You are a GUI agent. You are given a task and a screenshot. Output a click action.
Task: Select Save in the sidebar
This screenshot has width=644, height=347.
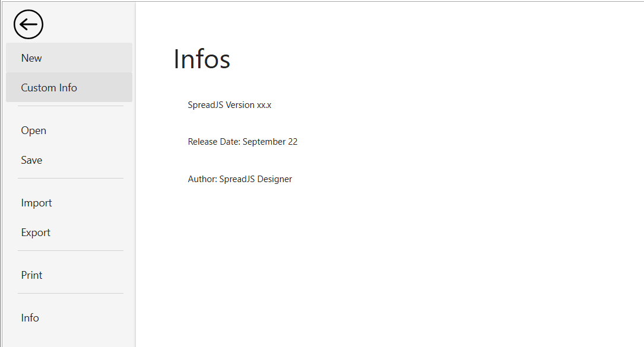click(69, 160)
